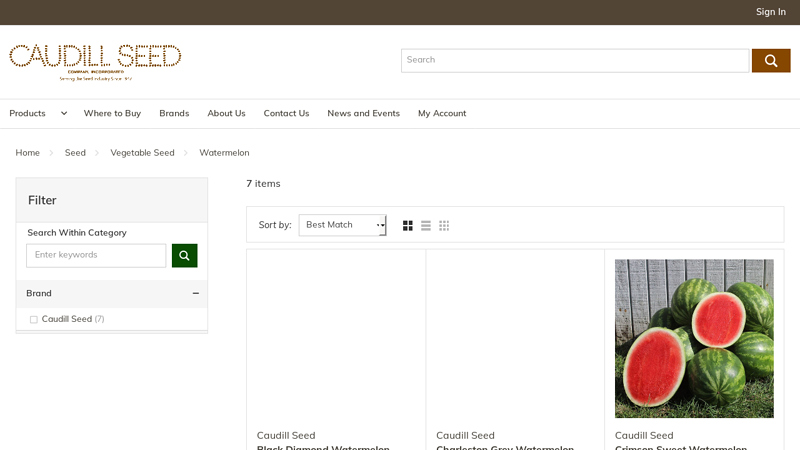
Task: Open the Where to Buy menu item
Action: point(112,114)
